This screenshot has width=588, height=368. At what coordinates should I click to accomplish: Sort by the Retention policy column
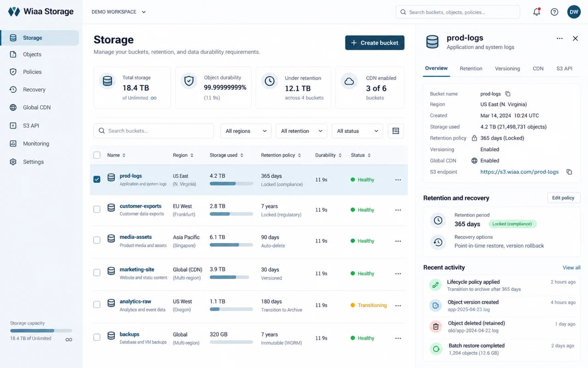pos(281,155)
